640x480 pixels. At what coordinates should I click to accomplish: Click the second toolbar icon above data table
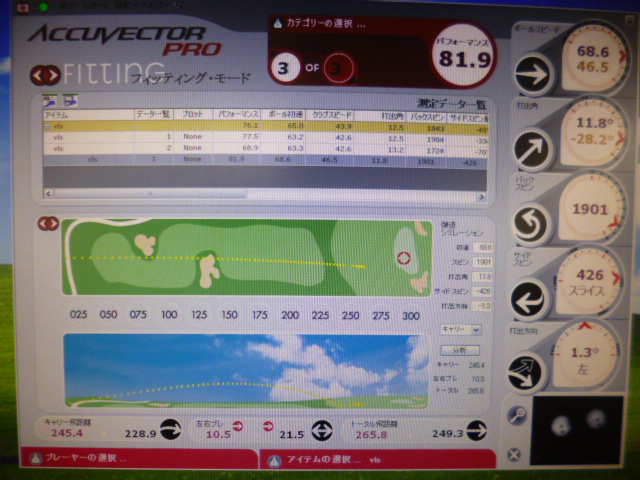[69, 100]
